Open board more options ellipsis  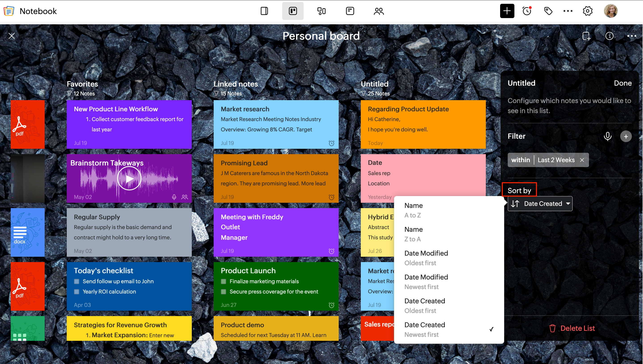[x=631, y=36]
